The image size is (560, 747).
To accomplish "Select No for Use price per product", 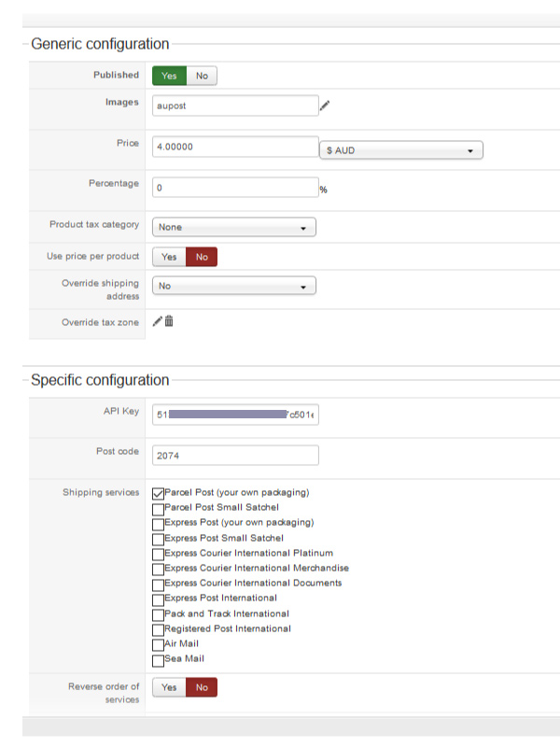I will (202, 257).
